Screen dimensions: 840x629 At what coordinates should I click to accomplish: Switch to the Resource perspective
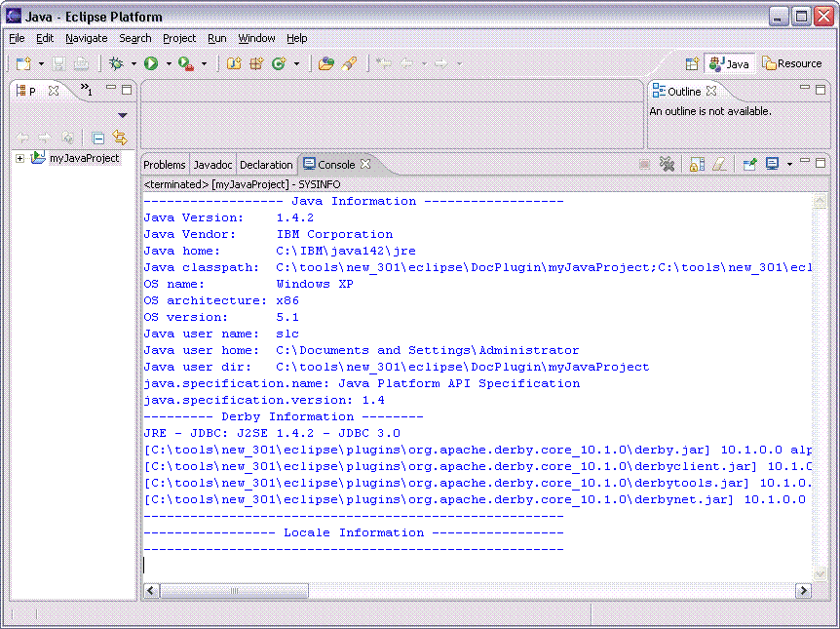point(792,63)
